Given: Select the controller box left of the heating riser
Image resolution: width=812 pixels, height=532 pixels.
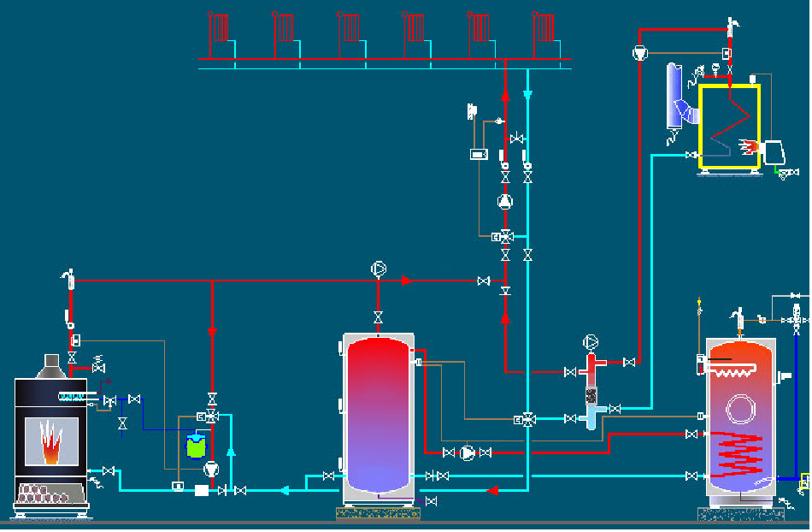Looking at the screenshot, I should pyautogui.click(x=479, y=155).
